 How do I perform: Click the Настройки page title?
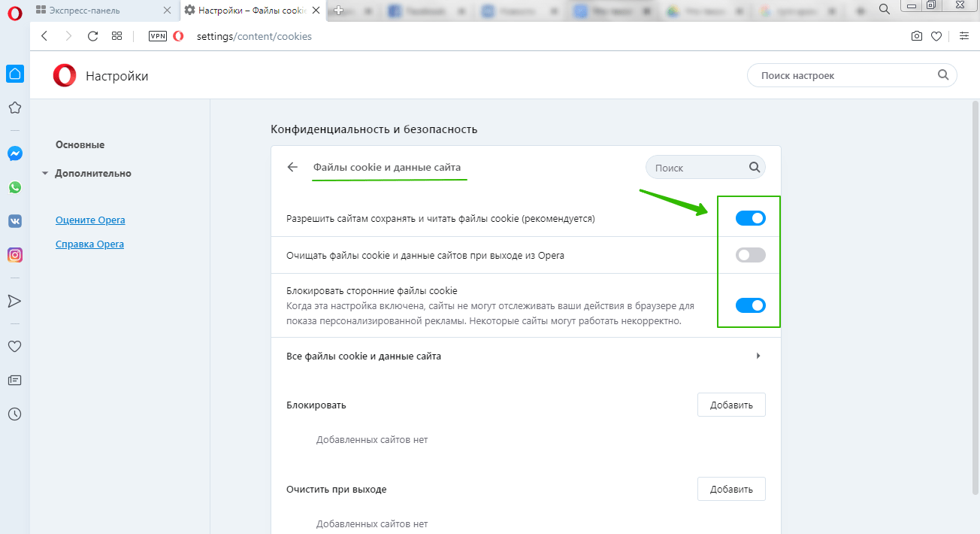(x=116, y=76)
